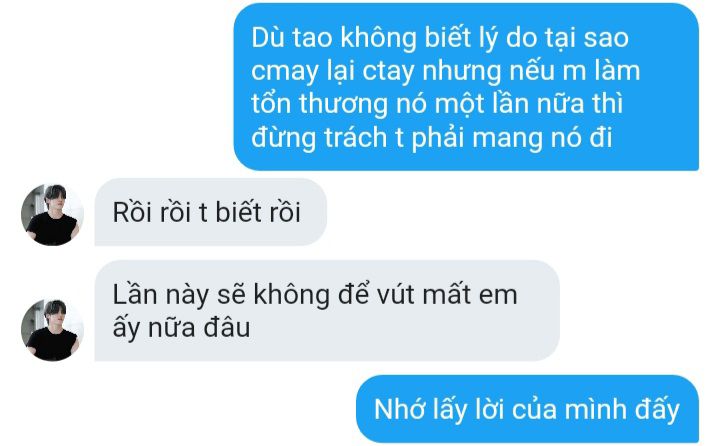Open avatar beside "Lần này sẽ không" message
Image resolution: width=710 pixels, height=446 pixels.
pyautogui.click(x=53, y=330)
